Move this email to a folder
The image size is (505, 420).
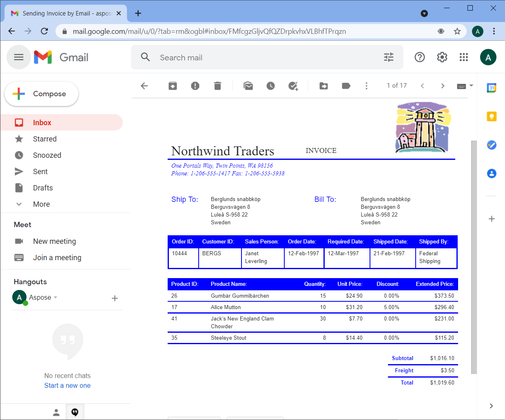(x=324, y=86)
